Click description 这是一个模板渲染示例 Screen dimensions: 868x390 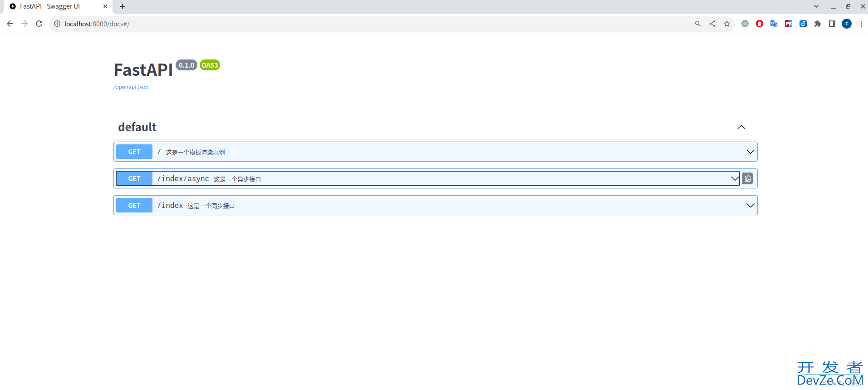[x=195, y=153]
